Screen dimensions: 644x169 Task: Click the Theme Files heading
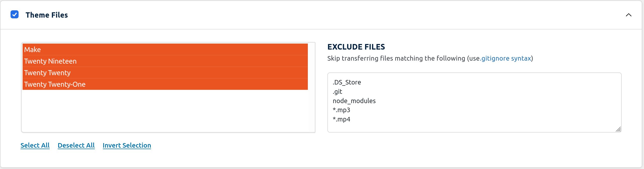coord(47,15)
